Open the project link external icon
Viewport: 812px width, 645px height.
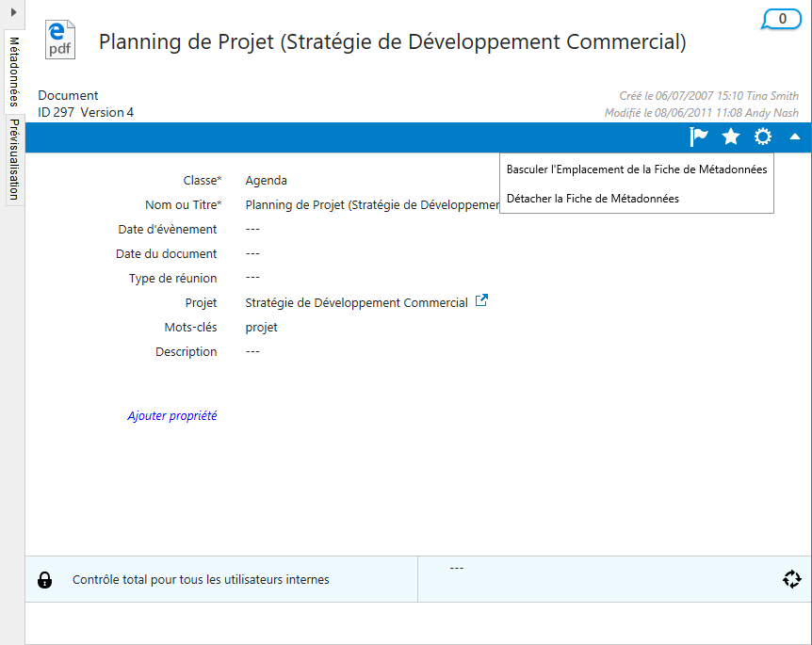point(481,301)
